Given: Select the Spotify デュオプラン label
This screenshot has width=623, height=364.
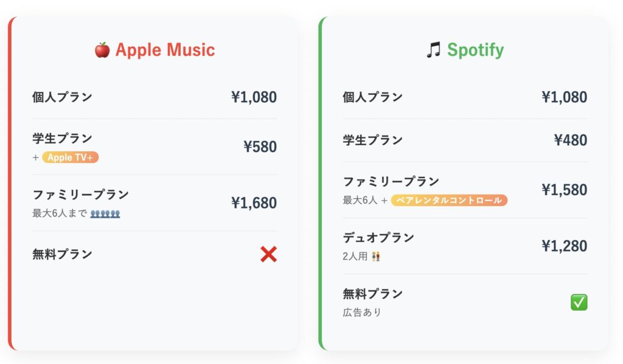Looking at the screenshot, I should [x=378, y=238].
